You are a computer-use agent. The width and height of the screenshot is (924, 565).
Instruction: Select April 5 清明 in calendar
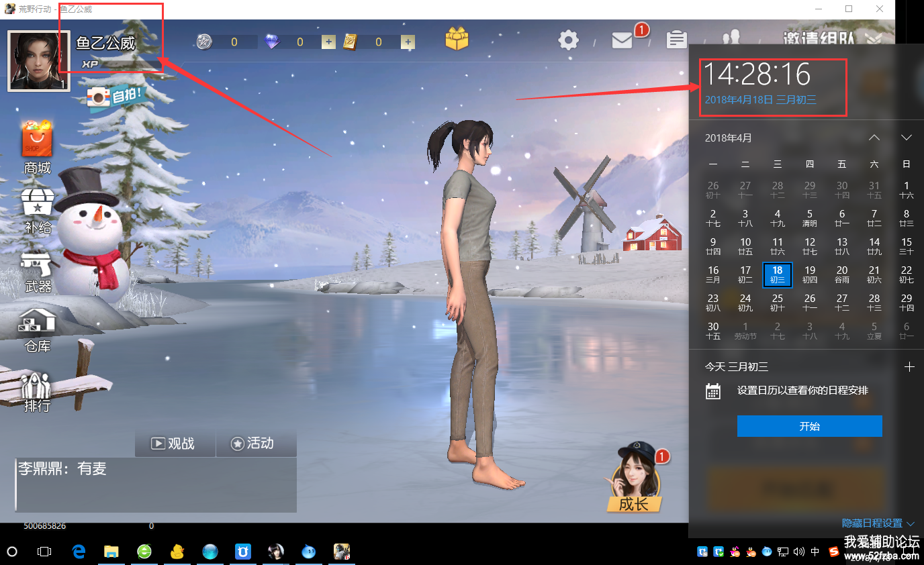[810, 218]
